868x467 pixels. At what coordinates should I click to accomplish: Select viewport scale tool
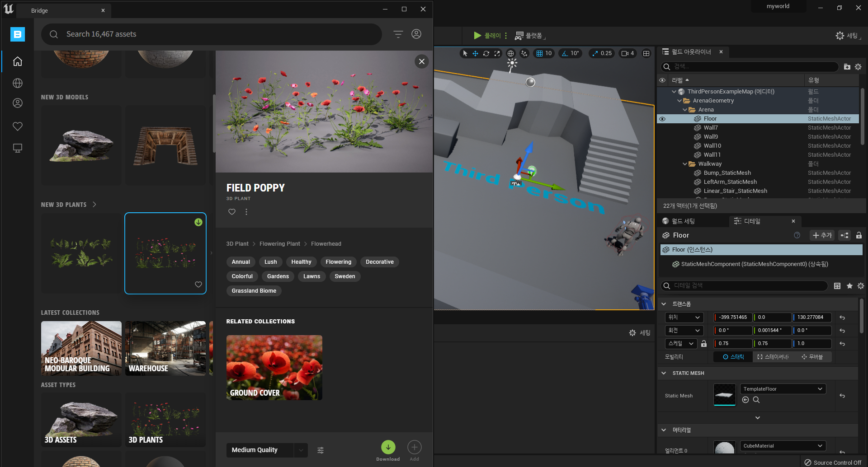(x=497, y=53)
